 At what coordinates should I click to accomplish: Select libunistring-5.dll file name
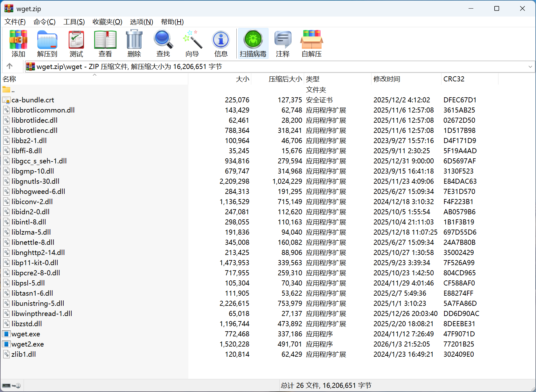coord(38,303)
